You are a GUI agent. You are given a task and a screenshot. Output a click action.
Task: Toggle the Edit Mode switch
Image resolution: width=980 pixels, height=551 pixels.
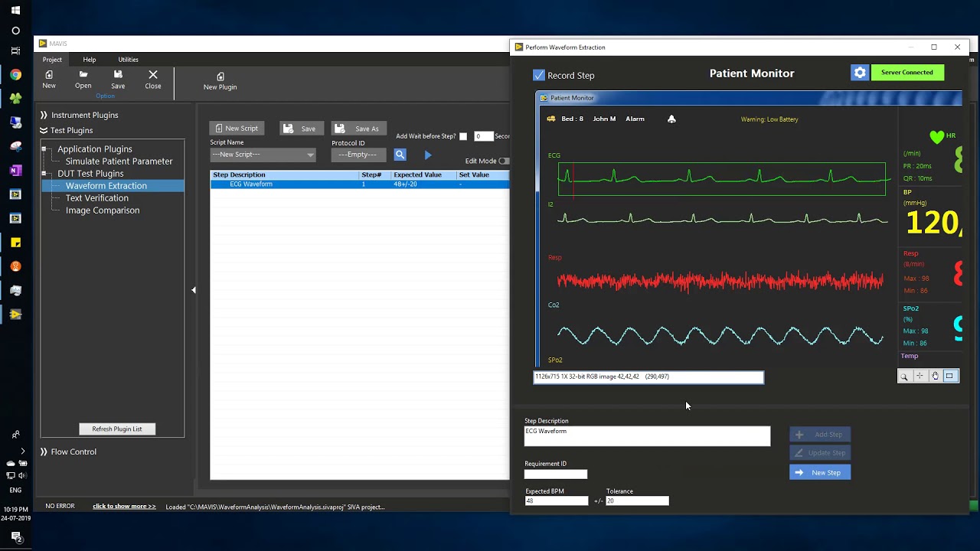click(x=503, y=161)
